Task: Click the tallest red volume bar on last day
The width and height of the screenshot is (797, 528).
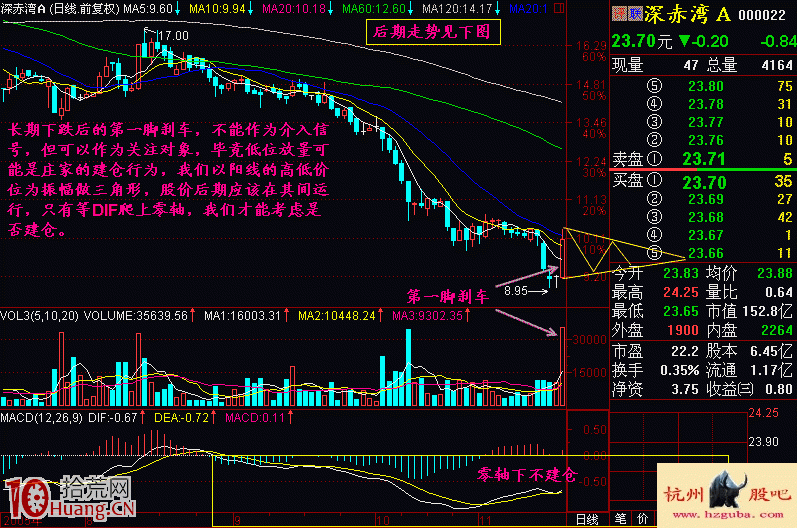Action: 563,366
